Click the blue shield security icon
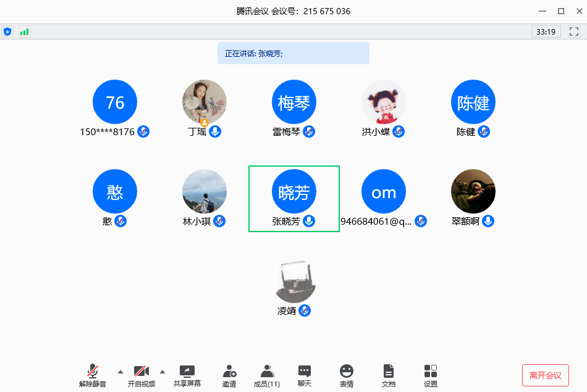Viewport: 587px width, 392px height. [7, 31]
